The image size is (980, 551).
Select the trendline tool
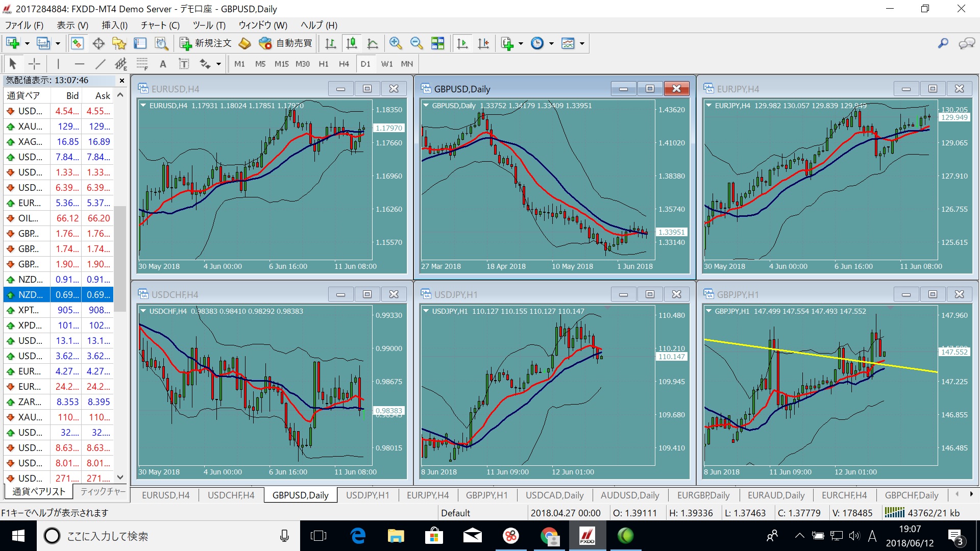(x=100, y=64)
